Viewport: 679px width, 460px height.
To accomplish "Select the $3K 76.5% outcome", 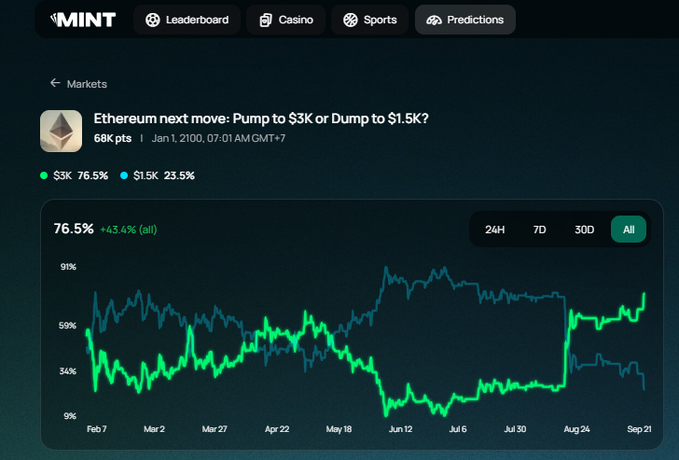I will [x=74, y=175].
